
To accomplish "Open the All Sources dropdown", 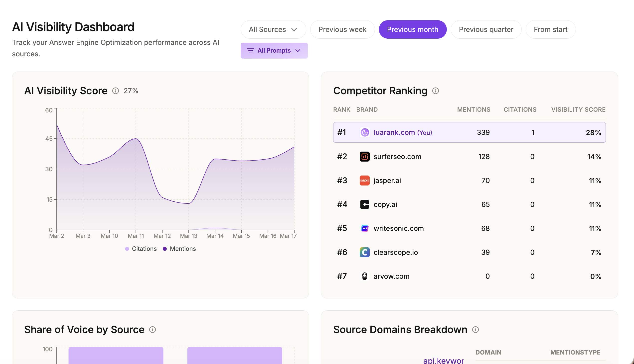I will 273,29.
